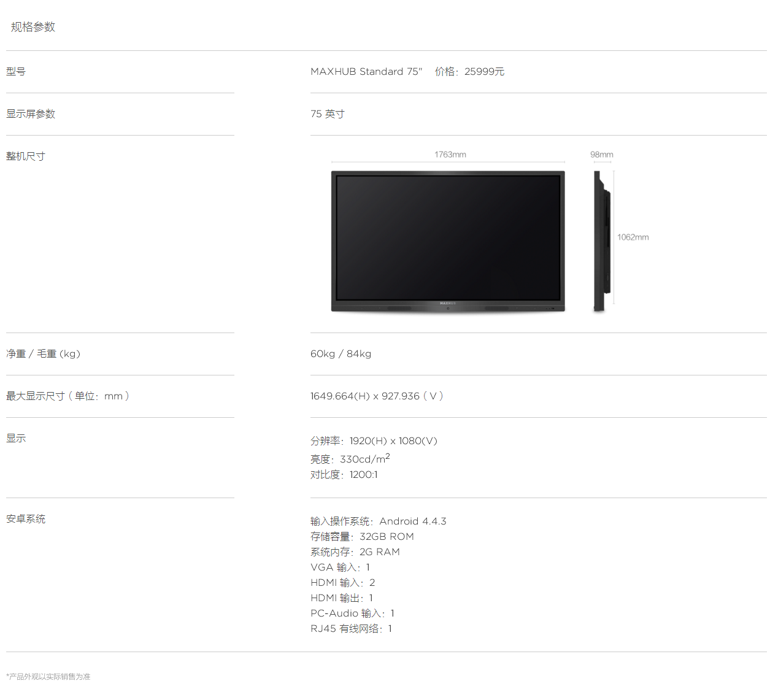
Task: Click 分辨率：1920(H) x 1080(V) line
Action: click(374, 441)
